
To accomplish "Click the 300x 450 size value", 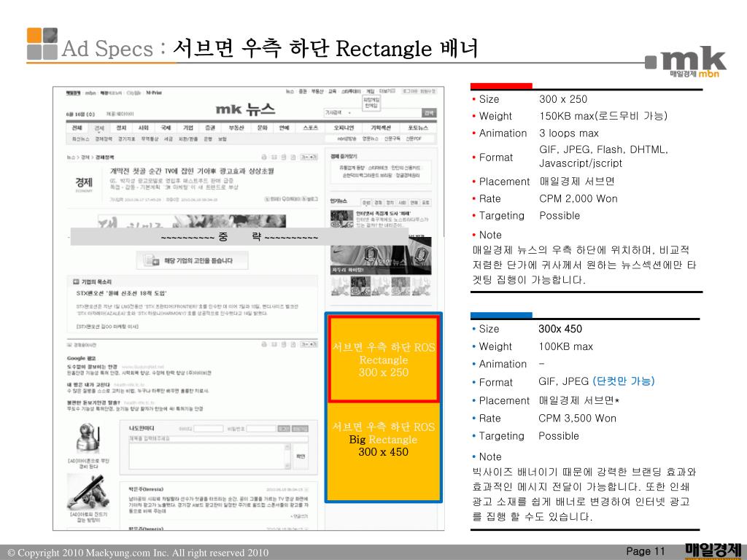I will click(560, 329).
